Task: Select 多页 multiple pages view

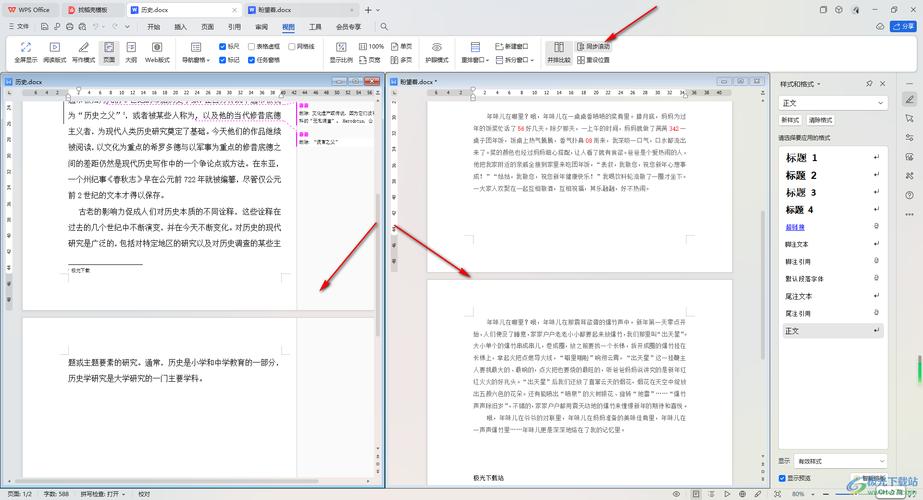Action: coord(401,60)
